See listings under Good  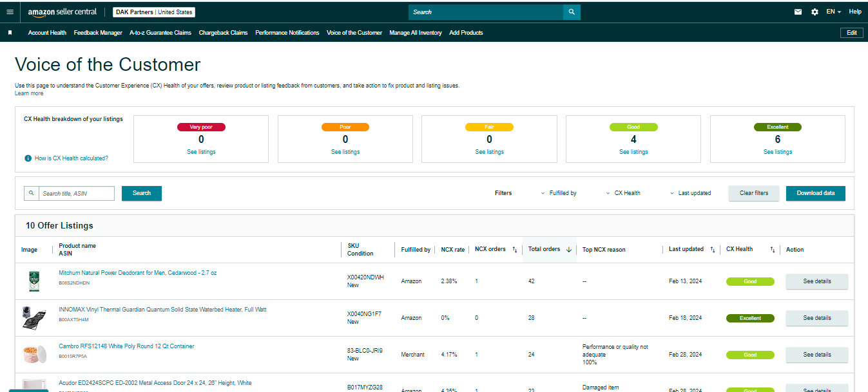(x=633, y=152)
